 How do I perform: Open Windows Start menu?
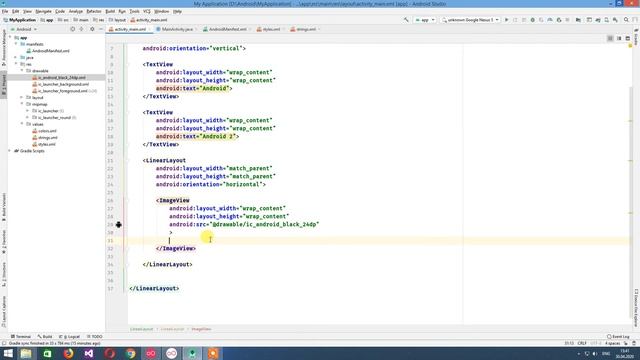pyautogui.click(x=8, y=353)
